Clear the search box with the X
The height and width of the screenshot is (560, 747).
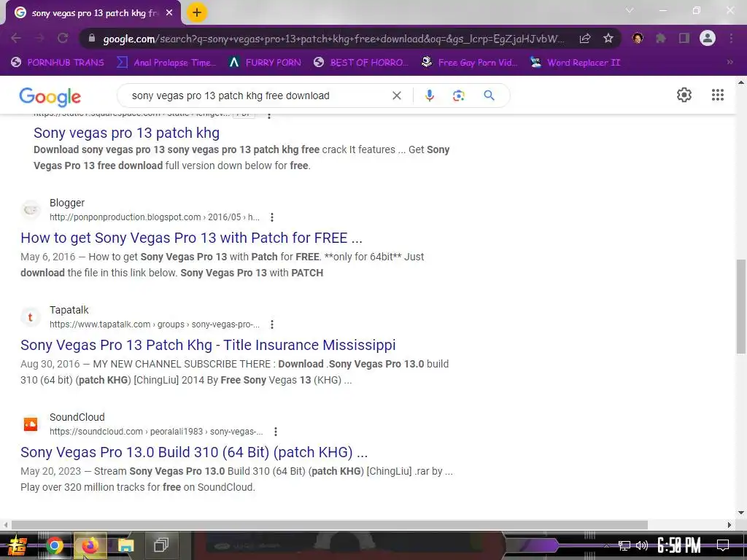pos(396,96)
